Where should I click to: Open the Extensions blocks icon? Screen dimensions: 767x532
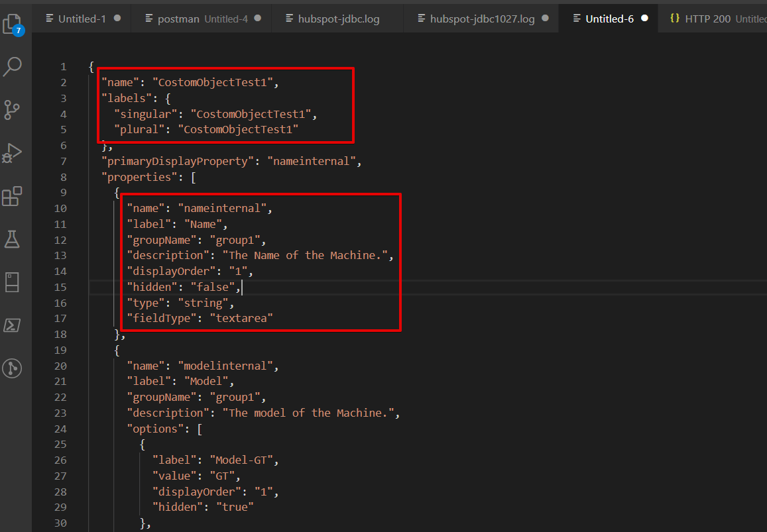click(x=12, y=196)
